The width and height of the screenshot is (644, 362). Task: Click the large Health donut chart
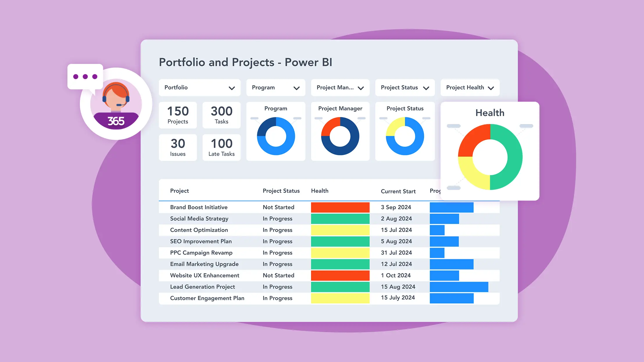(x=490, y=157)
